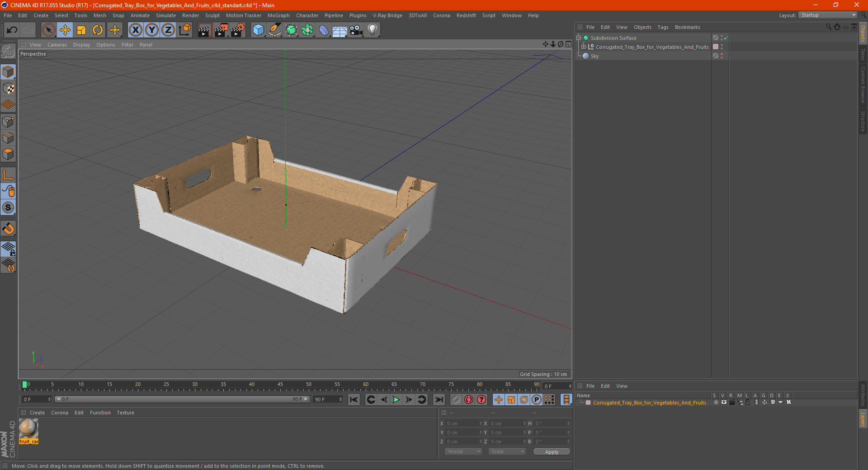
Task: Click Render View clapperboard icon
Action: click(204, 30)
